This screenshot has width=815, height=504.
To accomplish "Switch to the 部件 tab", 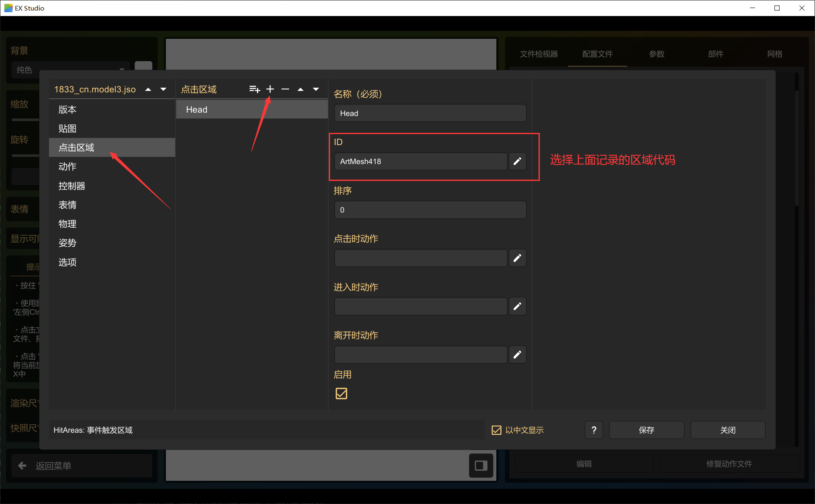I will coord(715,54).
